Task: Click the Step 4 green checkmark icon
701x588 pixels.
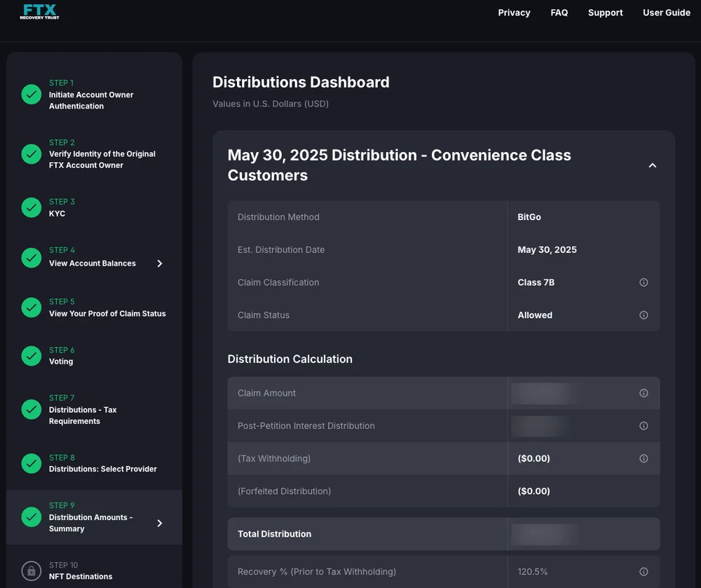Action: coord(32,258)
